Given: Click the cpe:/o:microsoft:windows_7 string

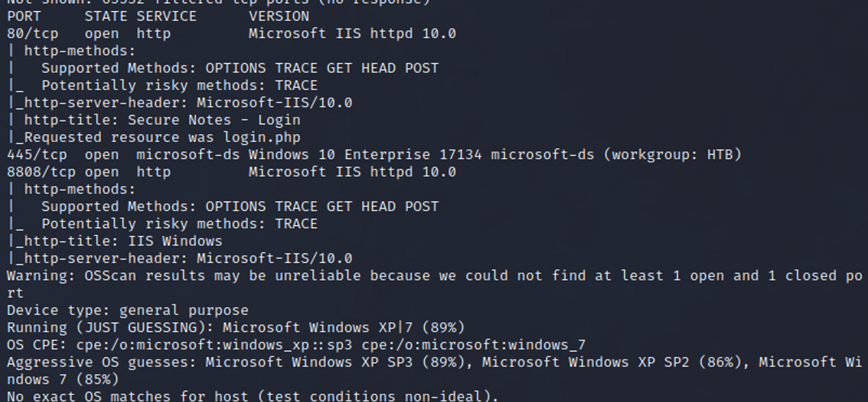Looking at the screenshot, I should (x=473, y=345).
